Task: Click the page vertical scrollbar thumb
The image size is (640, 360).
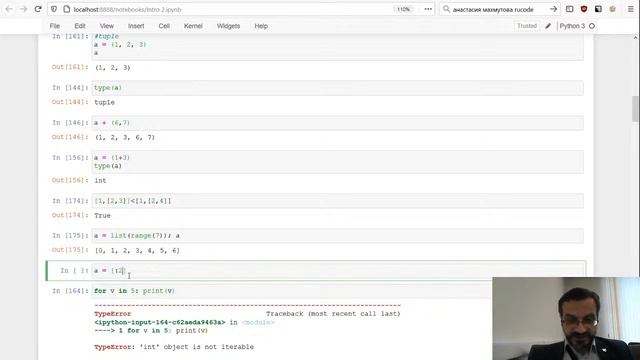Action: coord(635,109)
